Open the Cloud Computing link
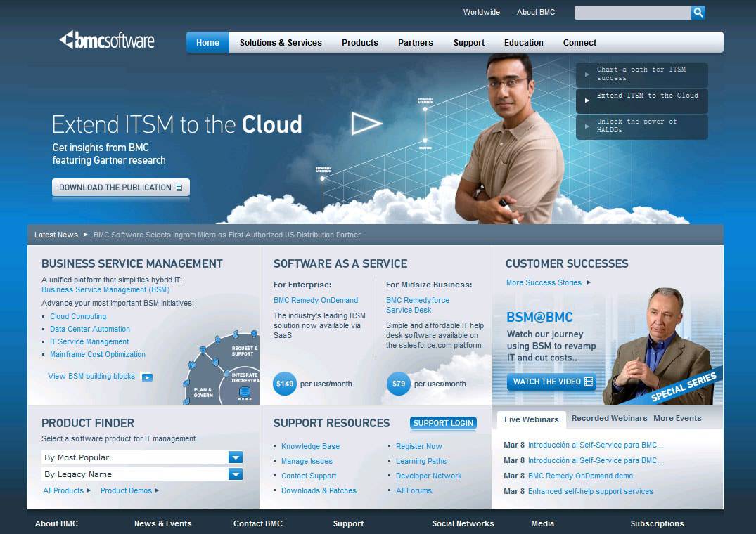The height and width of the screenshot is (534, 756). pos(78,316)
